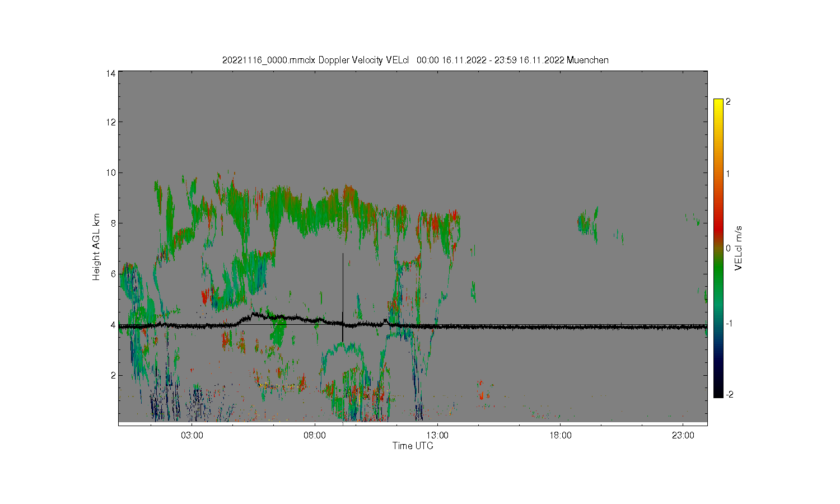This screenshot has width=840, height=504.
Task: Click the "Time UTC" axis label
Action: 413,446
